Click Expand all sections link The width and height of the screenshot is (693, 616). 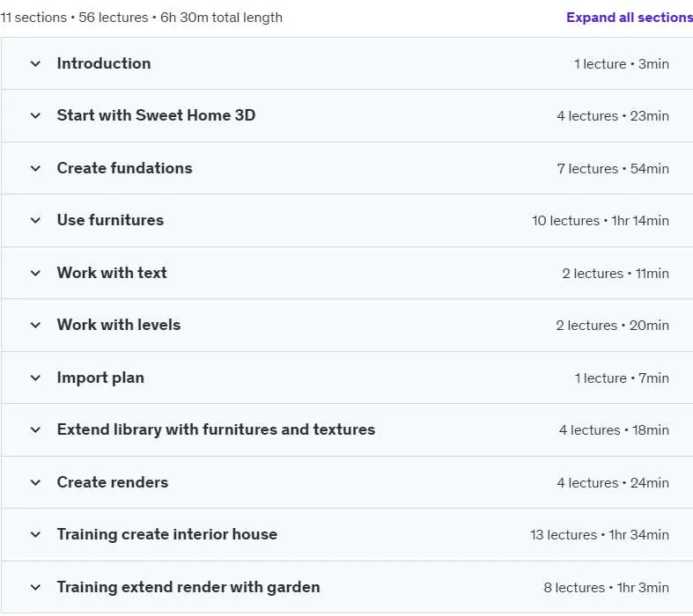tap(630, 18)
